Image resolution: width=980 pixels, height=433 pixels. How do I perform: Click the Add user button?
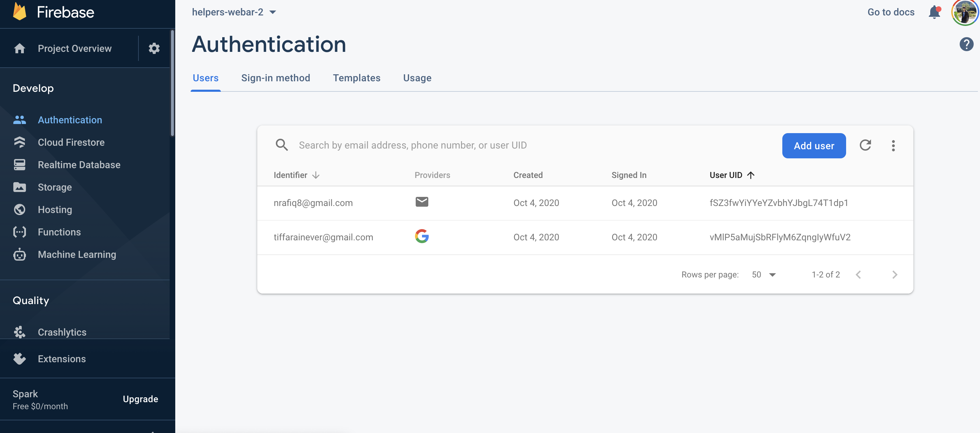pos(814,146)
